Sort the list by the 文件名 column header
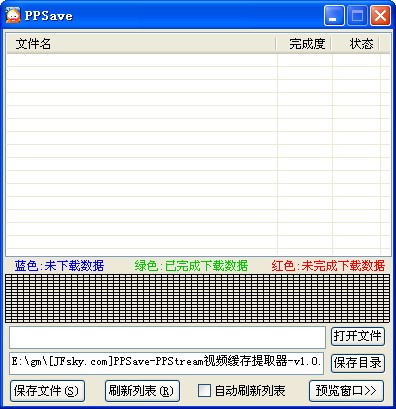 [x=141, y=44]
